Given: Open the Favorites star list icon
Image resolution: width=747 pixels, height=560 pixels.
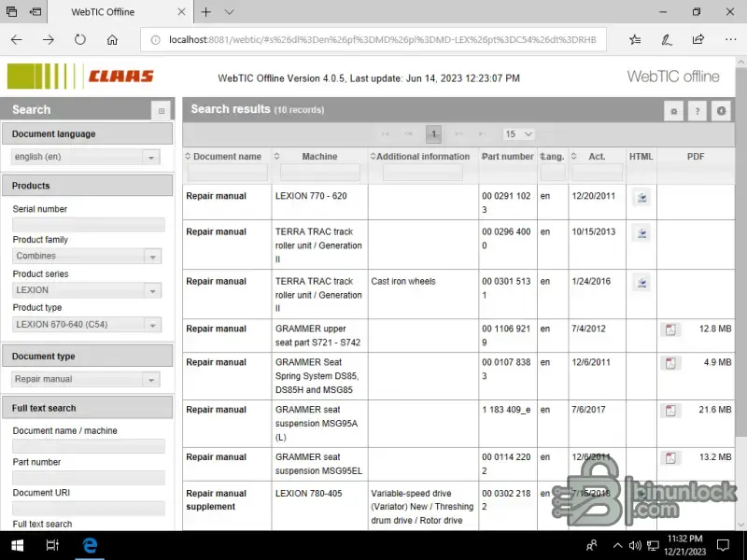Looking at the screenshot, I should tap(635, 39).
